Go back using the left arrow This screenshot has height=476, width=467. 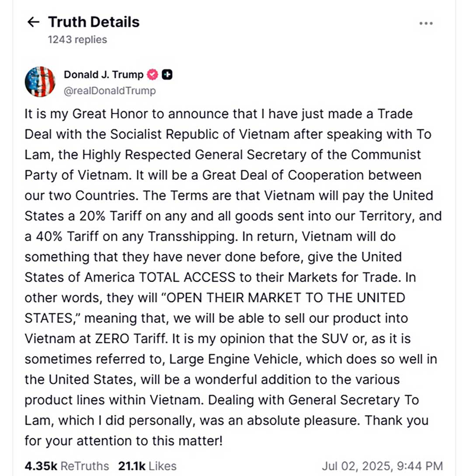tap(33, 22)
